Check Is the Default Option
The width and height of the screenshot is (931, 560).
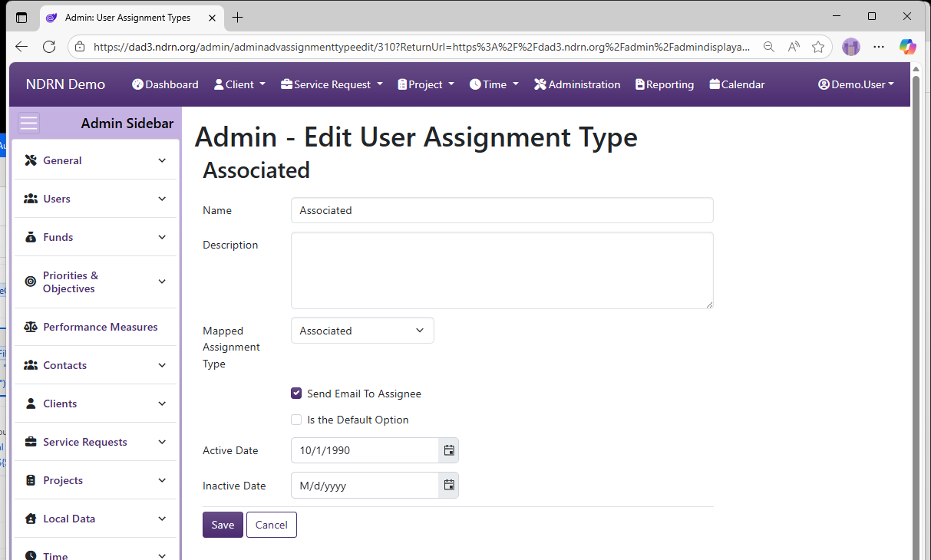pos(296,420)
